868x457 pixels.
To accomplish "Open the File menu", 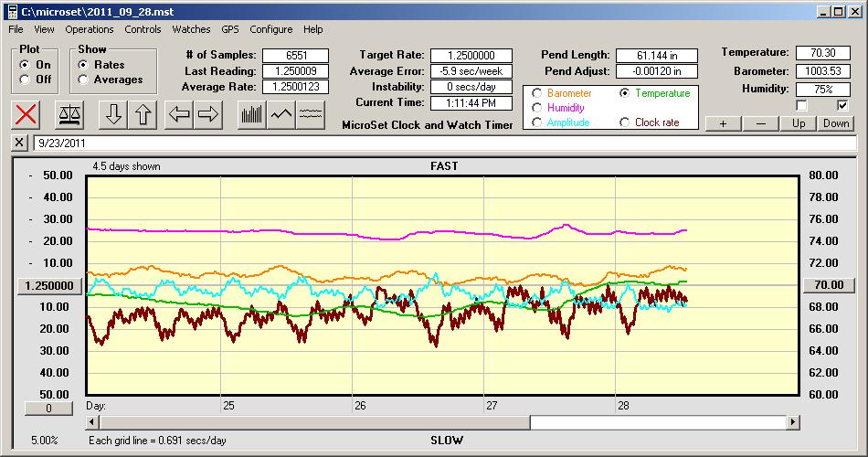I will click(x=16, y=29).
